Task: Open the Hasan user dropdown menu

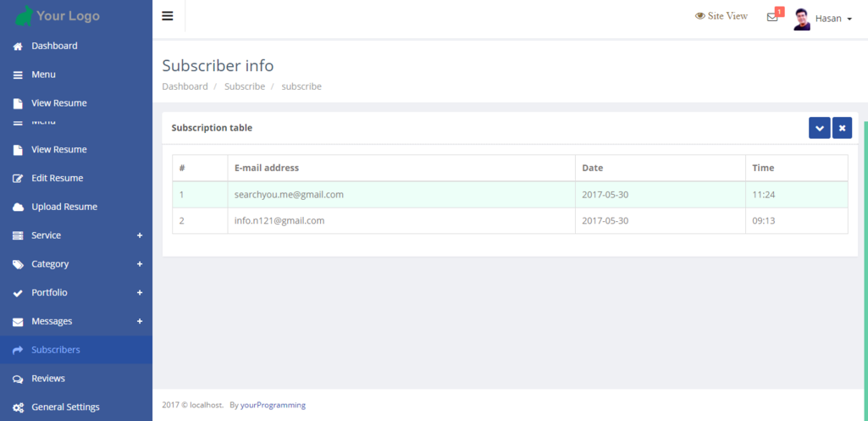Action: coord(833,19)
